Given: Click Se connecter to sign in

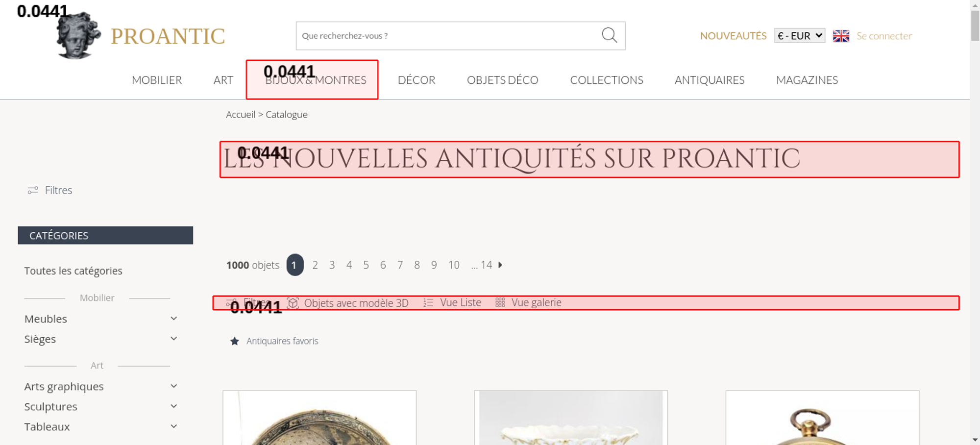Looking at the screenshot, I should [884, 36].
